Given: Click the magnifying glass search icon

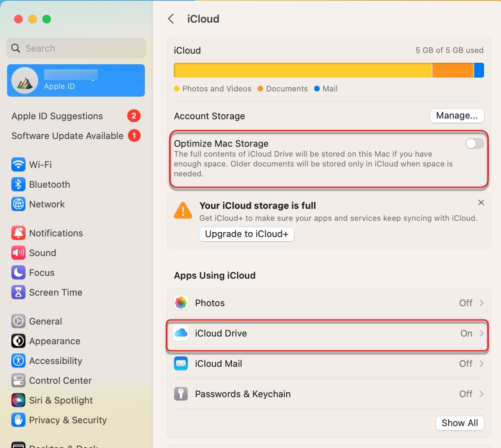Looking at the screenshot, I should (16, 48).
